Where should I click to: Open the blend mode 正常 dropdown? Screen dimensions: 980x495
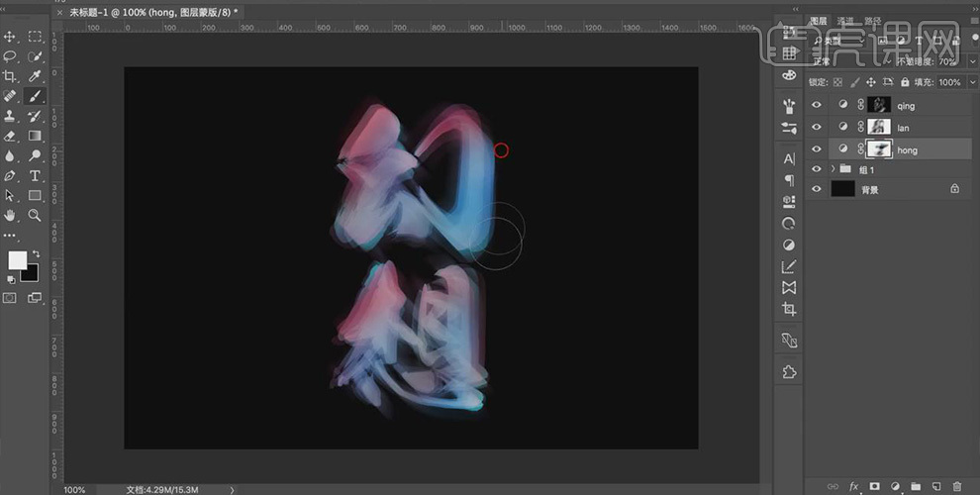851,61
